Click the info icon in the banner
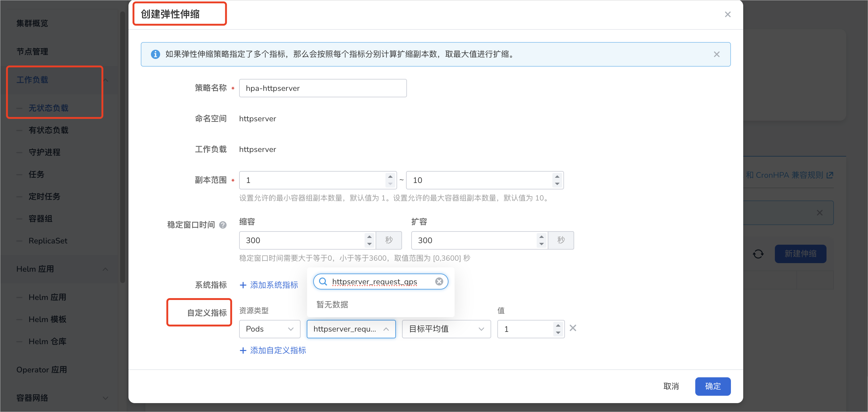 tap(155, 54)
